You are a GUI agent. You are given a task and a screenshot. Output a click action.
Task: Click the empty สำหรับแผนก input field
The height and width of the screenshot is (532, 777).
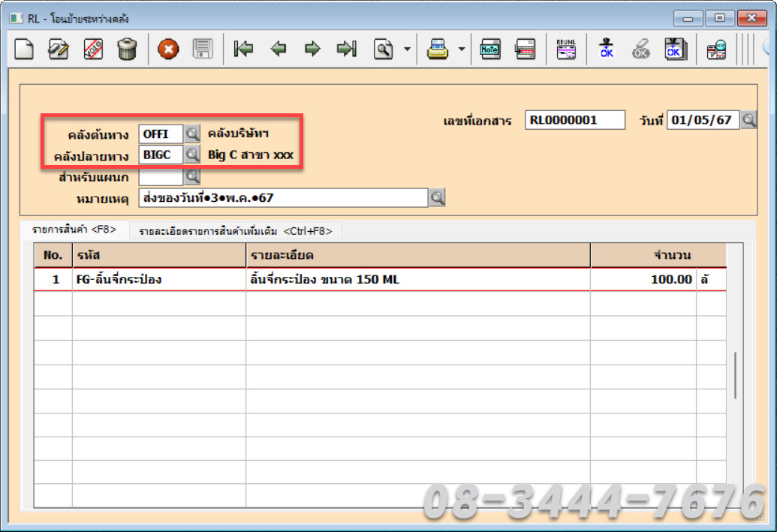tap(161, 176)
